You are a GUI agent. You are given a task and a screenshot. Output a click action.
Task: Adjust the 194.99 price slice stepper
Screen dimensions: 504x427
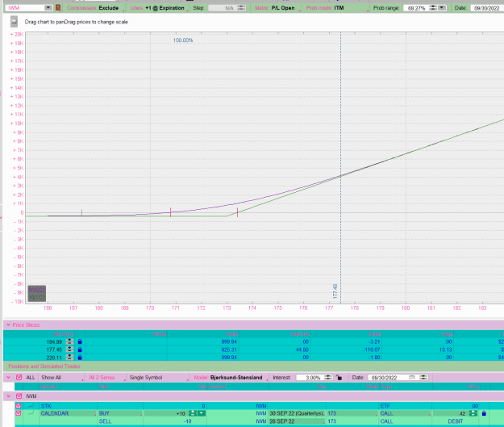(69, 341)
